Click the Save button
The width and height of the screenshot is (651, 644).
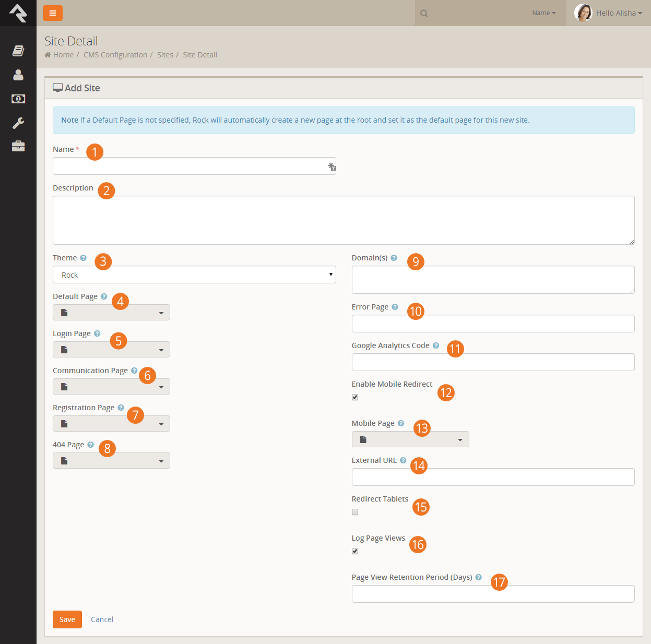tap(67, 619)
